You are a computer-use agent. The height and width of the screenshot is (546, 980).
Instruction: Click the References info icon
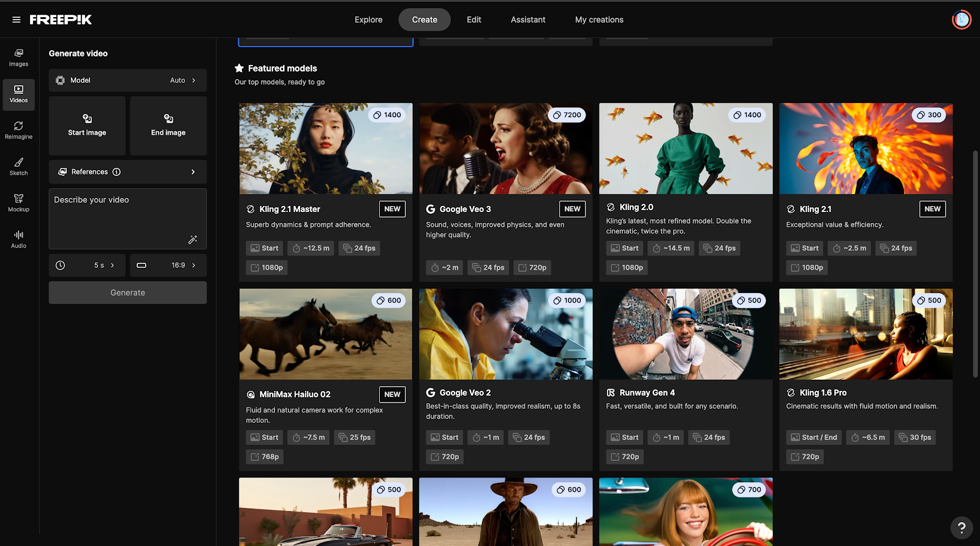pos(116,172)
